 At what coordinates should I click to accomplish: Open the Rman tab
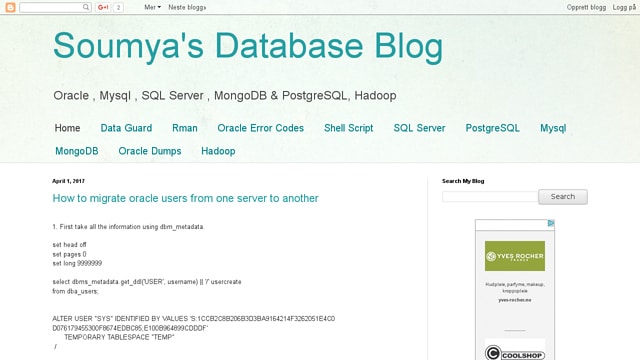point(184,128)
